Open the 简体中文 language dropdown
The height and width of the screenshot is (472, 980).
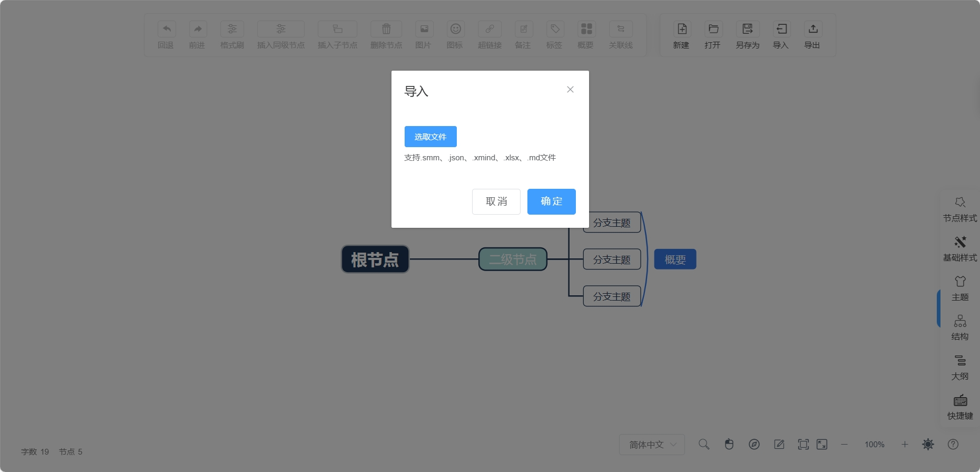coord(652,445)
